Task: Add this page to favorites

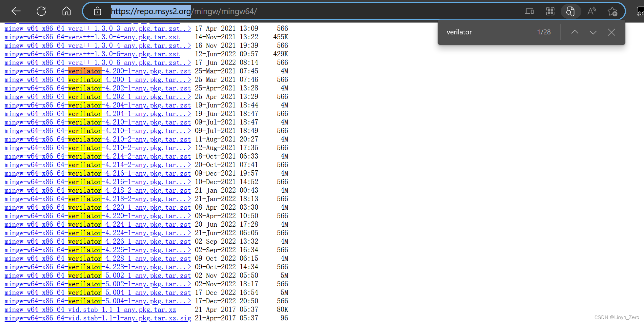Action: coord(612,11)
